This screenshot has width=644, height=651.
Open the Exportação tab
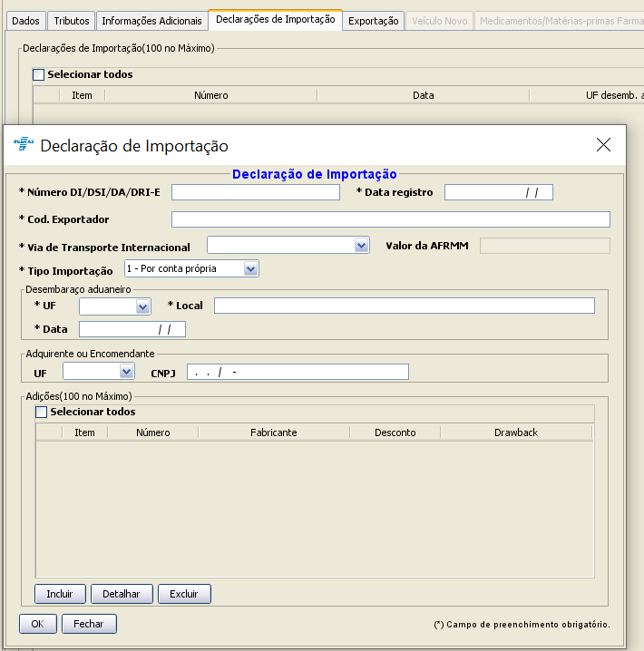coord(374,20)
